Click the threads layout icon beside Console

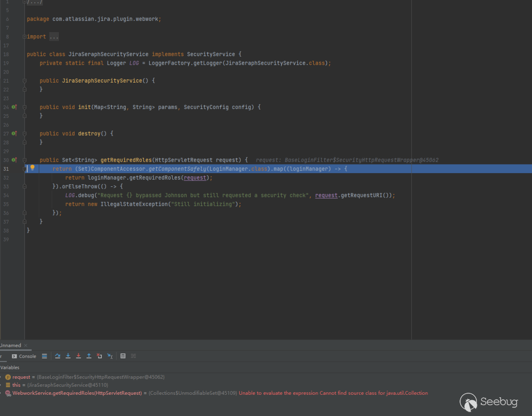tap(44, 356)
